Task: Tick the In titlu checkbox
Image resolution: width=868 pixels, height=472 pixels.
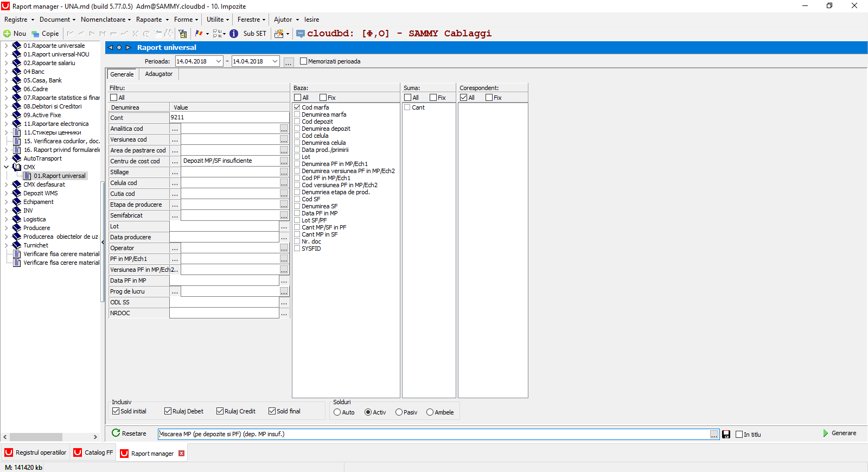Action: tap(739, 435)
